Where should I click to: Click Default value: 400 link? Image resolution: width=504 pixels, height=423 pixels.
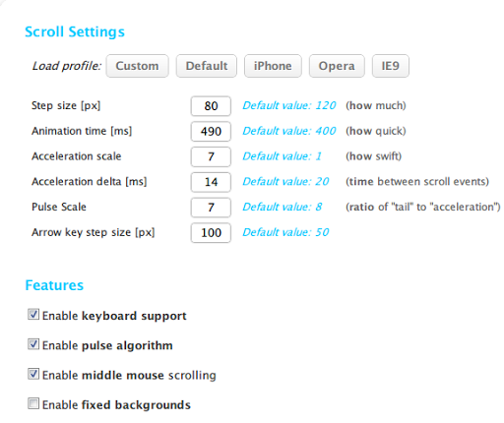click(289, 131)
